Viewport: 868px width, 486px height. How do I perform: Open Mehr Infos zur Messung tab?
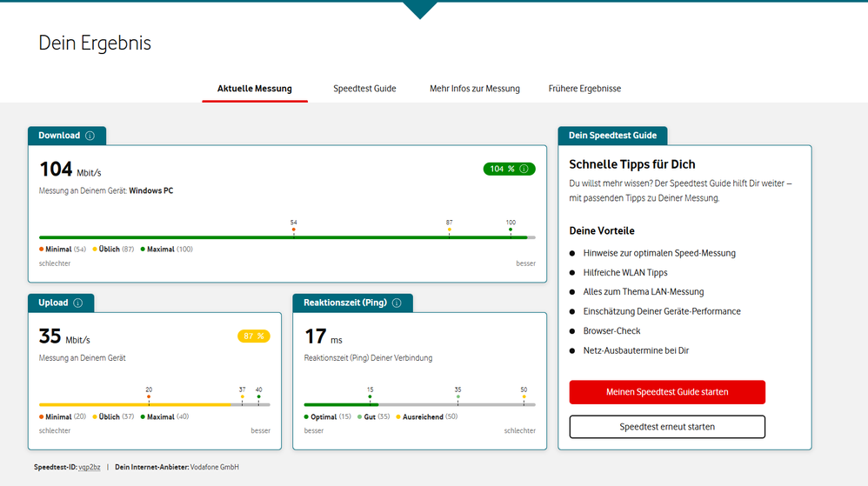475,89
